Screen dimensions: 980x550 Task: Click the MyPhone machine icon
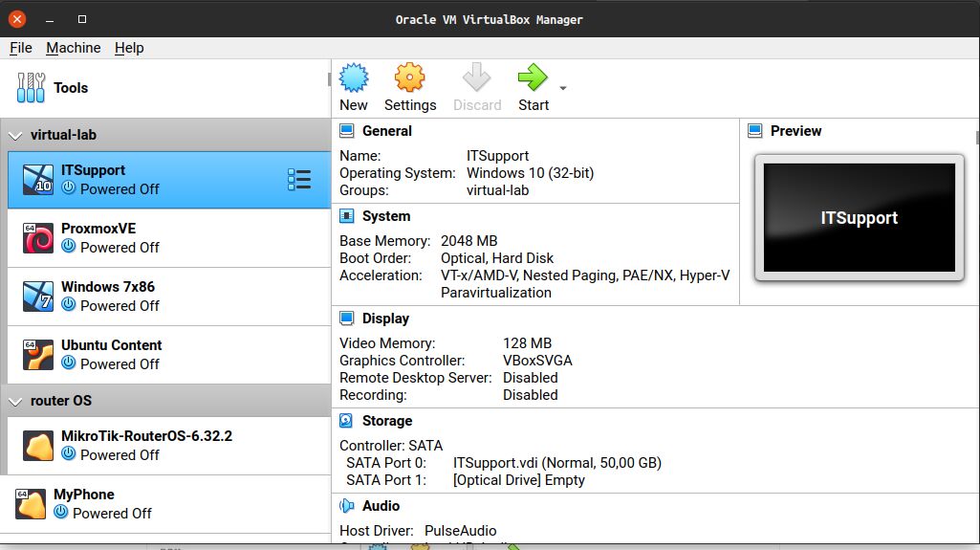(x=31, y=504)
